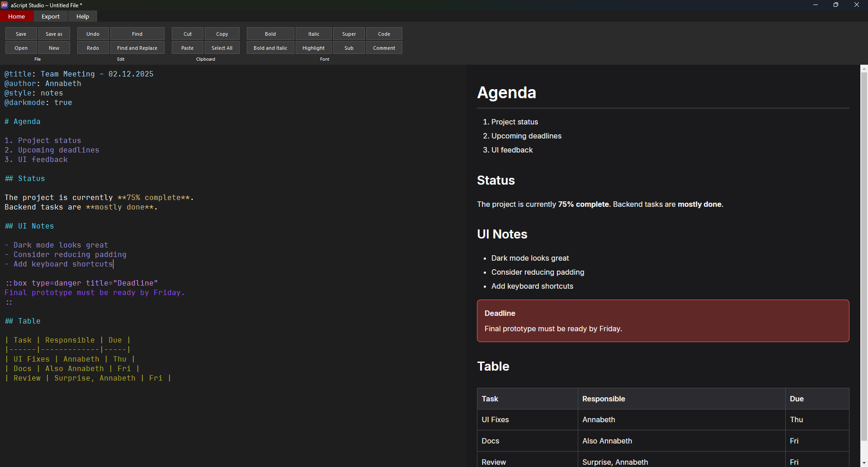Apply Italic formatting

[313, 33]
